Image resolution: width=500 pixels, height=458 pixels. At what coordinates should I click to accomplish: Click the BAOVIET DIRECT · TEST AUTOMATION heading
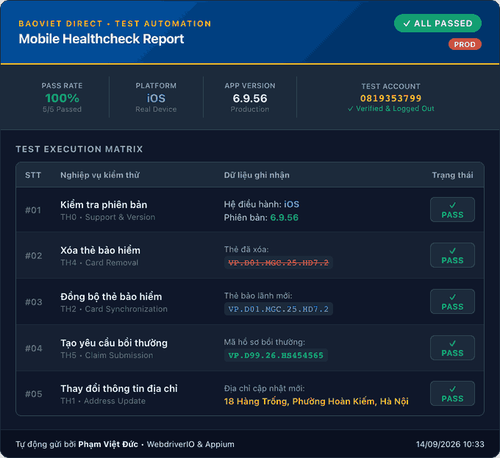click(x=115, y=24)
